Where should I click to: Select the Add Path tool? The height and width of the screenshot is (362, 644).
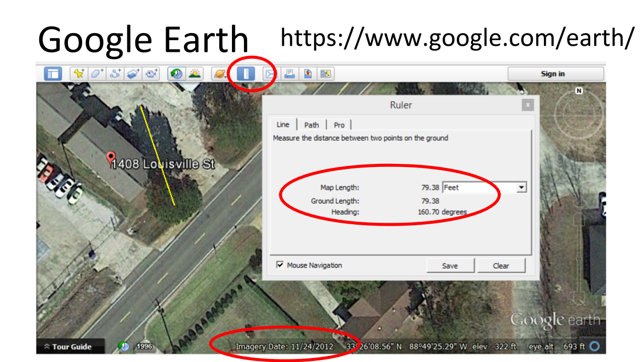pyautogui.click(x=116, y=74)
